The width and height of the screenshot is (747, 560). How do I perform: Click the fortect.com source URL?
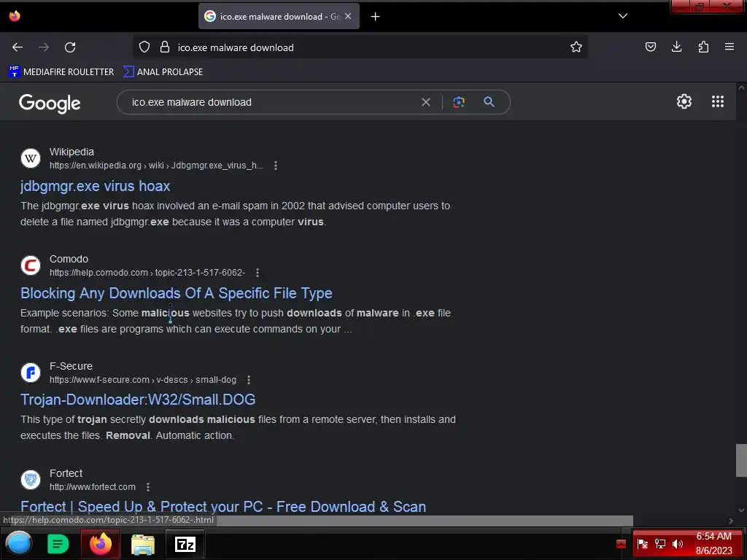click(x=93, y=486)
